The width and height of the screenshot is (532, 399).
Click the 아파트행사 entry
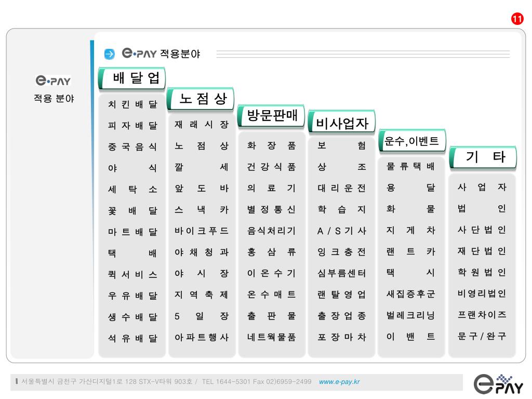coord(202,337)
